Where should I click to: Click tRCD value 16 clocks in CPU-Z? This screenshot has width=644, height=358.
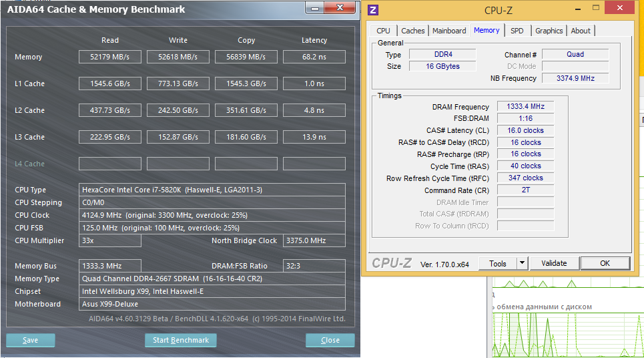tap(526, 142)
